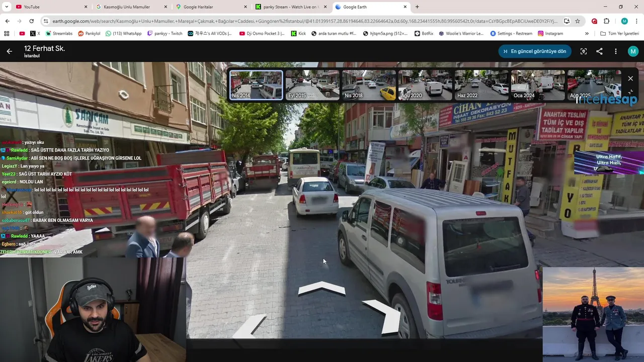Open Chrome profile avatar M
This screenshot has width=644, height=362.
(624, 21)
